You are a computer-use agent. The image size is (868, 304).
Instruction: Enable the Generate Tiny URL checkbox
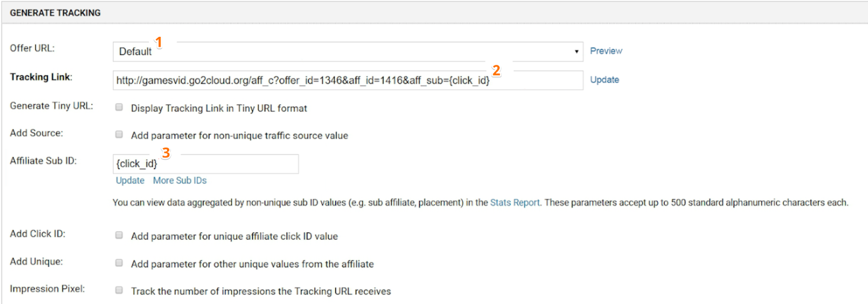click(x=119, y=107)
